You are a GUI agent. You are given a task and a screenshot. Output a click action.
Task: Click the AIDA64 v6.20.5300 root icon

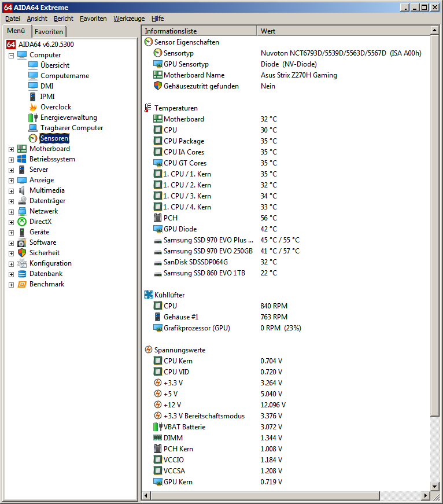pos(11,45)
